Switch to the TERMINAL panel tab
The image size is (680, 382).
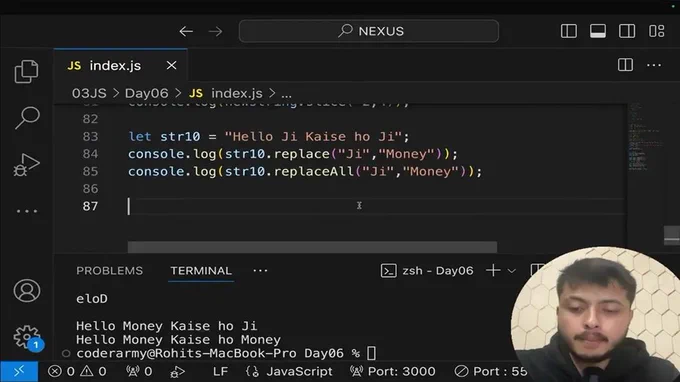(201, 271)
